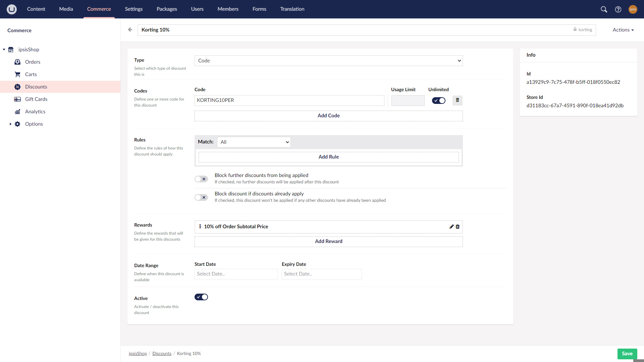Select the Orders icon in the sidebar

tap(17, 62)
